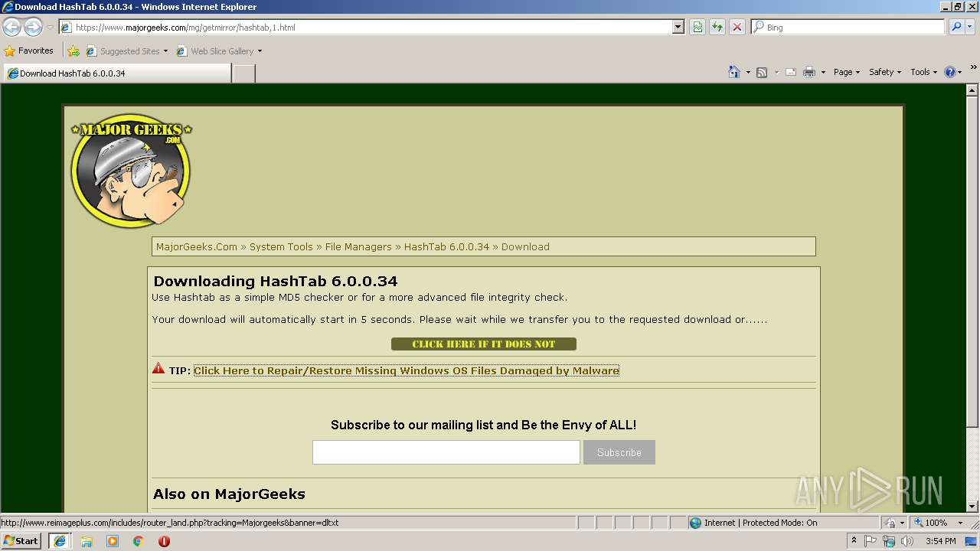The image size is (980, 551).
Task: Click the Help question mark icon
Action: [x=950, y=72]
